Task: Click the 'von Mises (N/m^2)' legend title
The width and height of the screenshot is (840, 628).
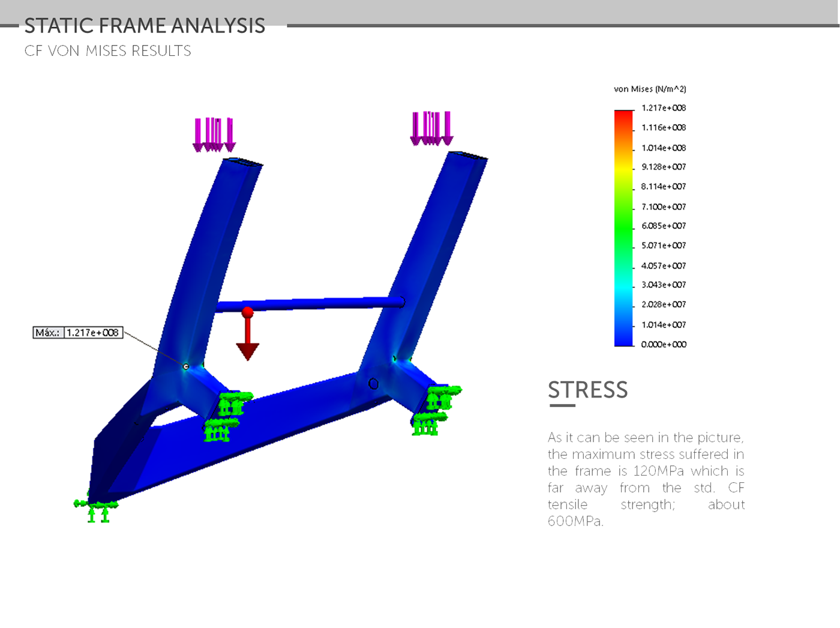Action: point(650,89)
